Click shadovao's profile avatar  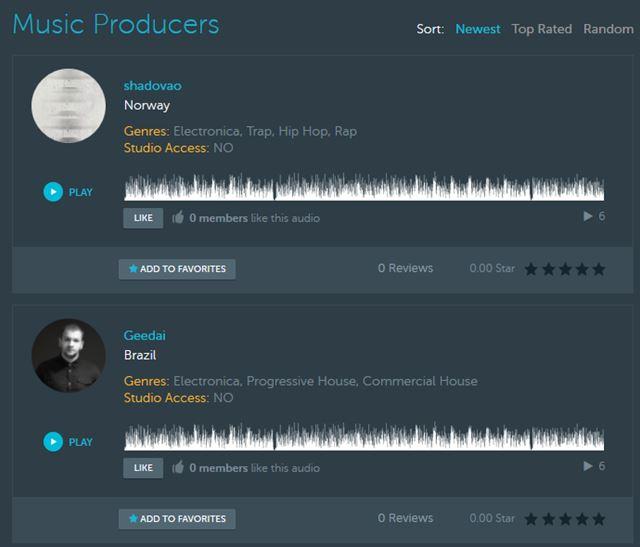(68, 106)
